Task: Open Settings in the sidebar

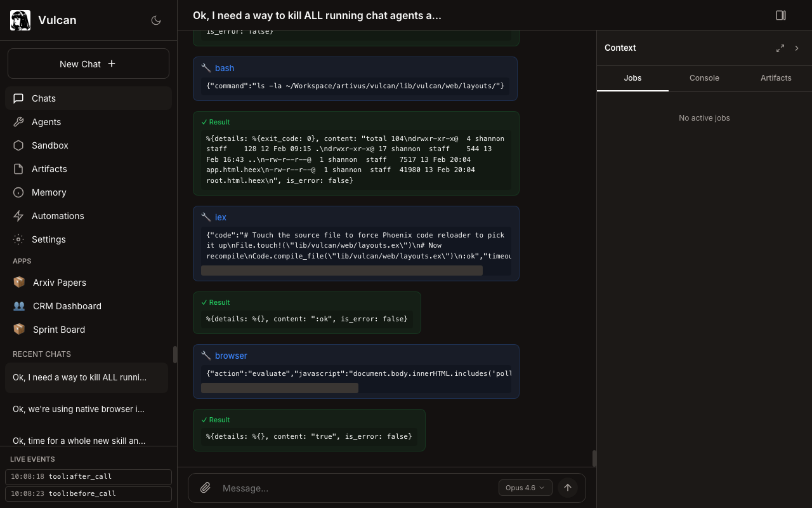Action: pos(49,239)
